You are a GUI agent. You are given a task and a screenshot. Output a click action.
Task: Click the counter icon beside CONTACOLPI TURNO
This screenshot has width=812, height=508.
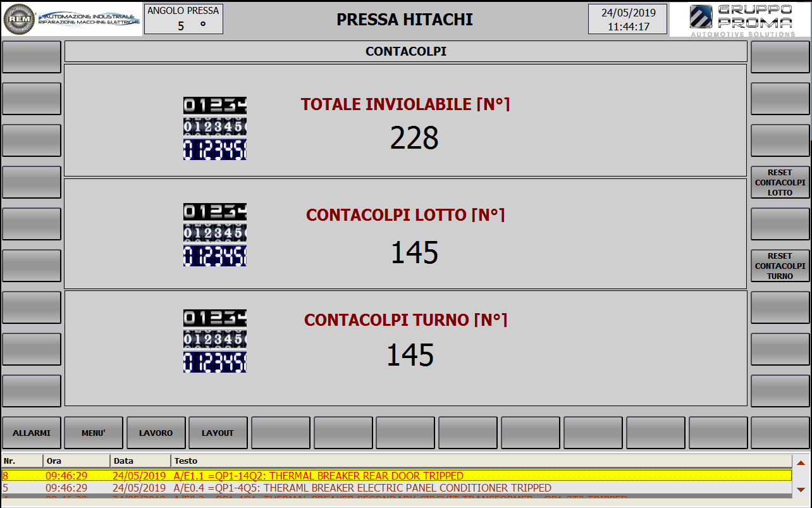(x=215, y=341)
